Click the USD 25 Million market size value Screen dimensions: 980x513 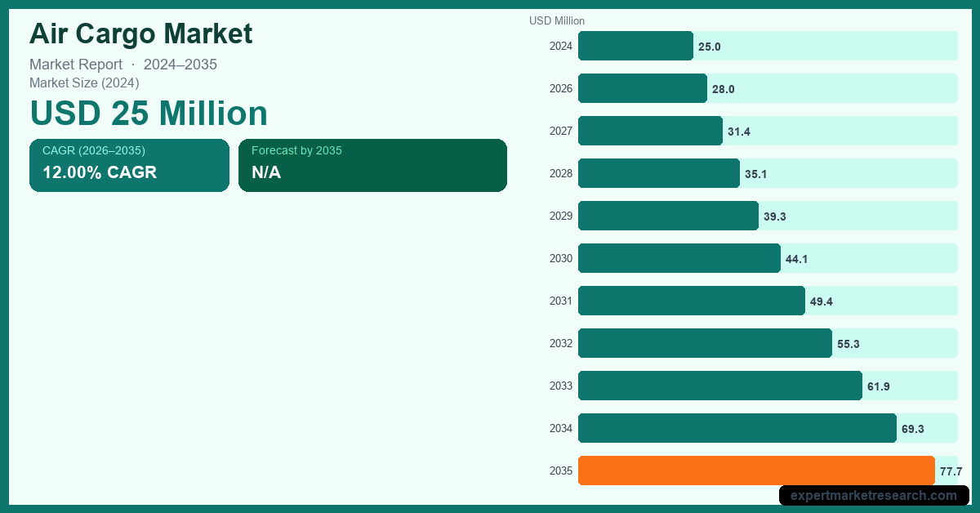pos(149,114)
